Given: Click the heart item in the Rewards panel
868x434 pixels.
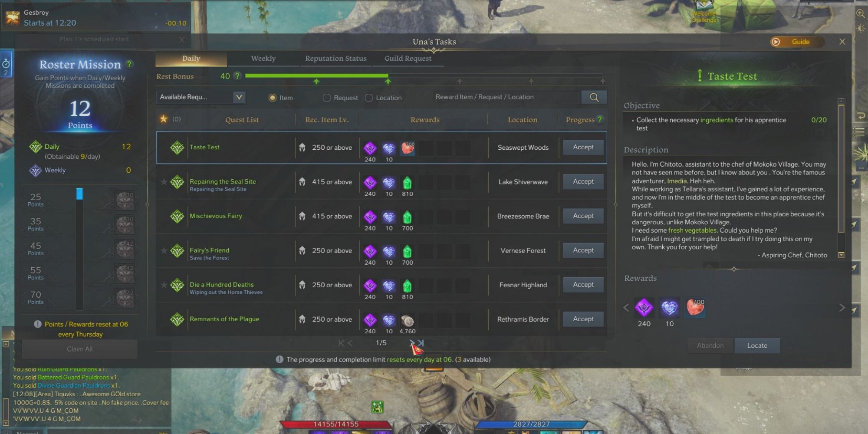Looking at the screenshot, I should pos(695,308).
